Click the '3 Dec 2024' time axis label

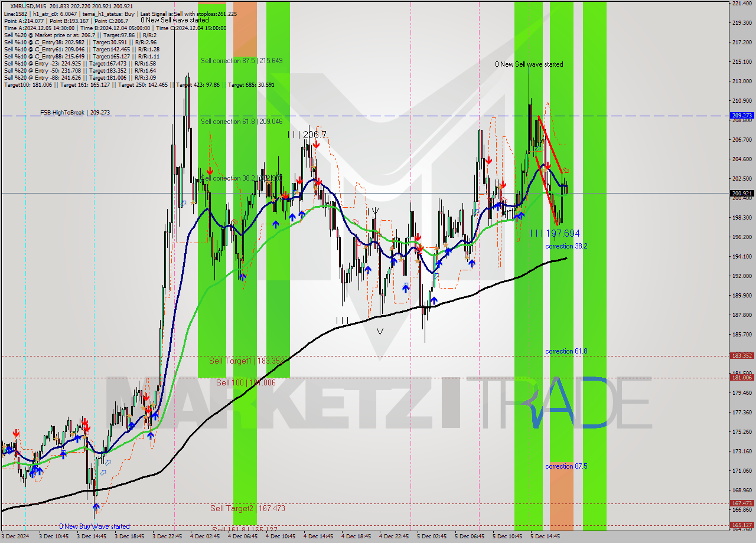click(16, 537)
